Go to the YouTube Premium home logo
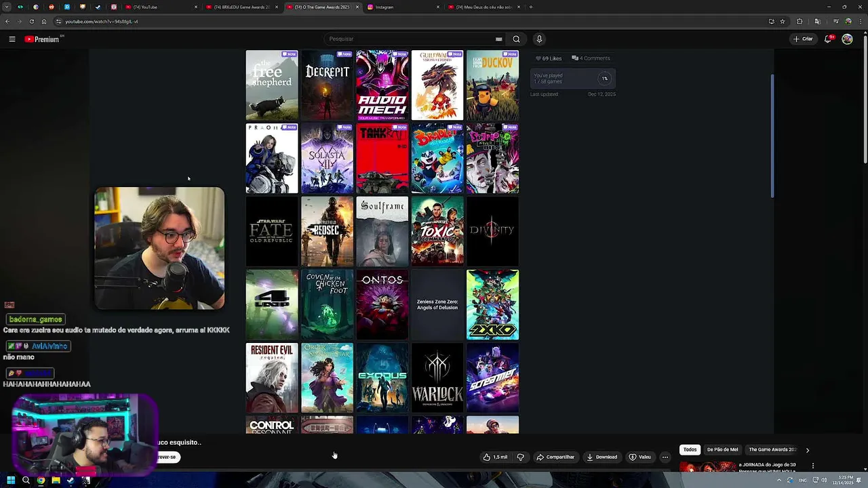Viewport: 868px width, 488px height. point(42,39)
